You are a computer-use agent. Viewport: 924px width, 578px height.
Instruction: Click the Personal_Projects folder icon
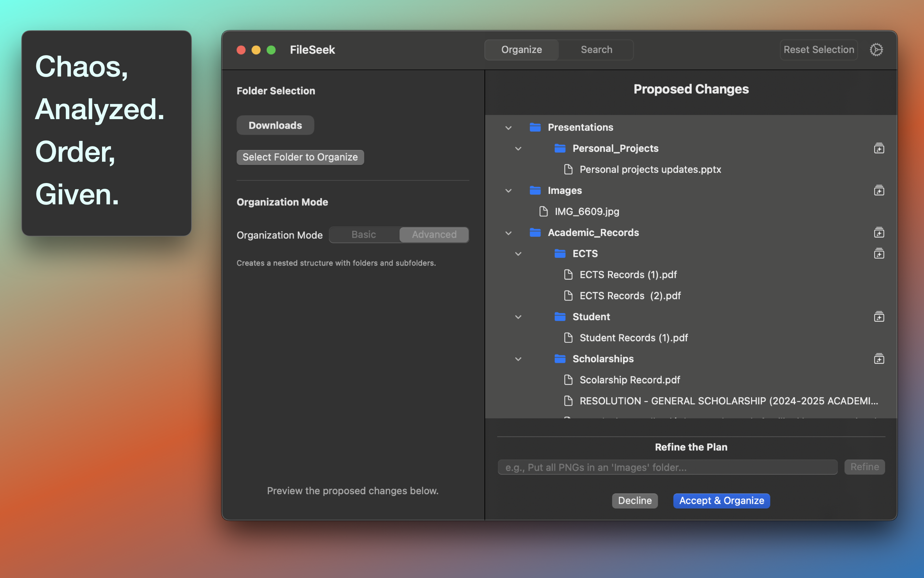pyautogui.click(x=560, y=148)
